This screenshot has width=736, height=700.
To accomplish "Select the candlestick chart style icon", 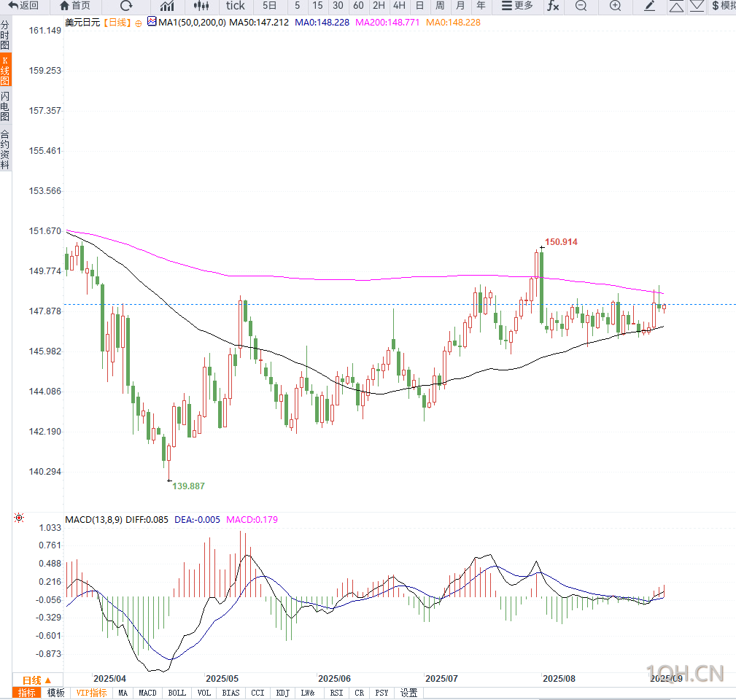I will (x=201, y=6).
